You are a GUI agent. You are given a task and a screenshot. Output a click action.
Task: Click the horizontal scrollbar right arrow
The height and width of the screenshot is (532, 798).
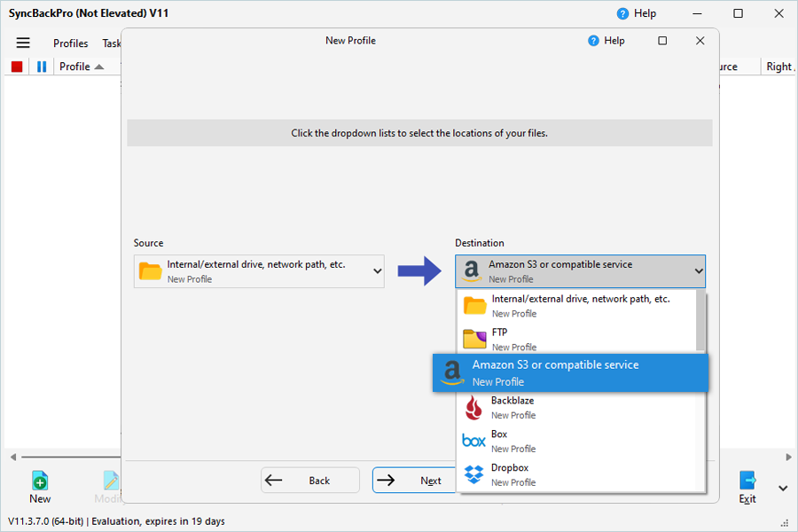pos(788,457)
